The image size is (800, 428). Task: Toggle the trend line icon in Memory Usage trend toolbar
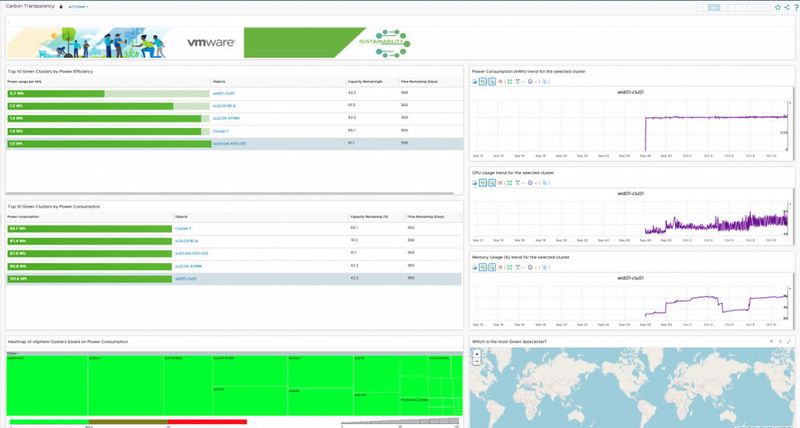click(x=483, y=267)
